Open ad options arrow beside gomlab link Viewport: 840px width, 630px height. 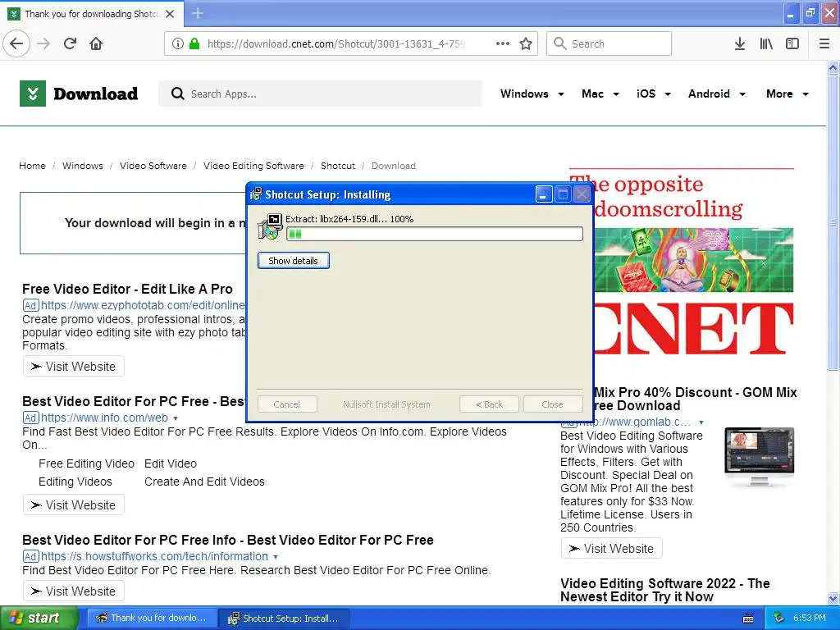pos(701,422)
